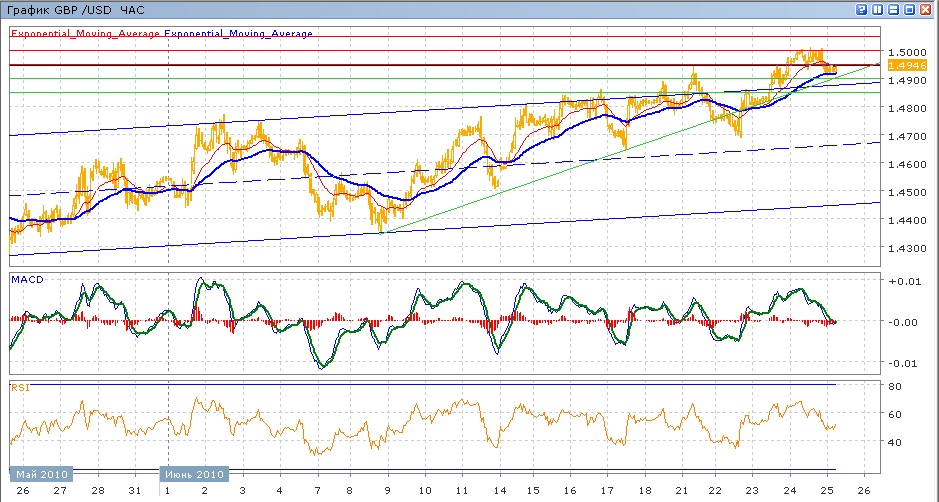This screenshot has width=939, height=502.
Task: Click the 1.5000 price axis label
Action: coord(908,52)
